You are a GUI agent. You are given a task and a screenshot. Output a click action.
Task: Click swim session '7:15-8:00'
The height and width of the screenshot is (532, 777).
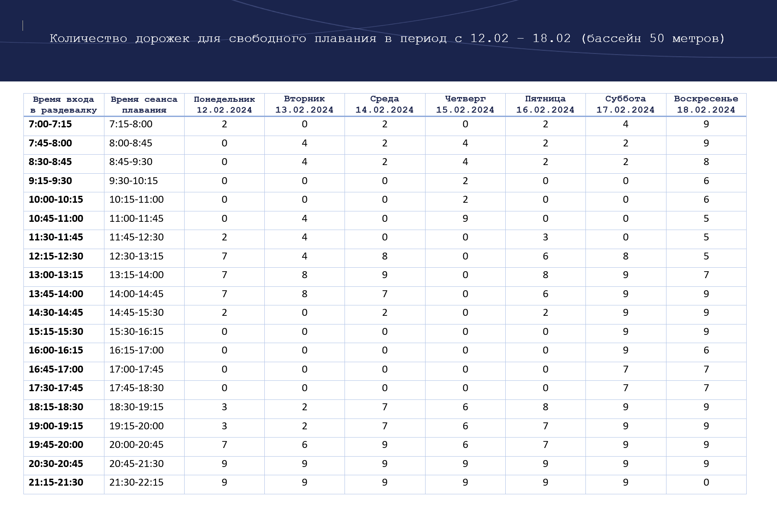click(131, 124)
